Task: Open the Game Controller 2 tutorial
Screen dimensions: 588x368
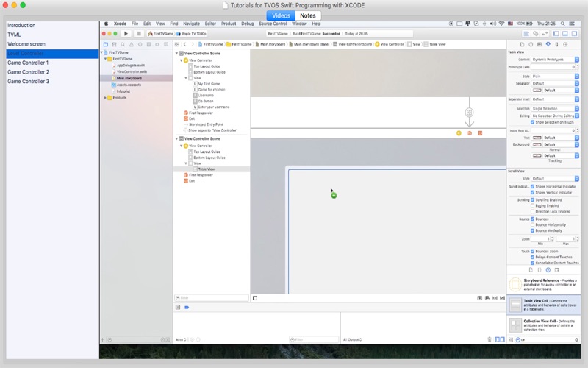Action: [28, 71]
